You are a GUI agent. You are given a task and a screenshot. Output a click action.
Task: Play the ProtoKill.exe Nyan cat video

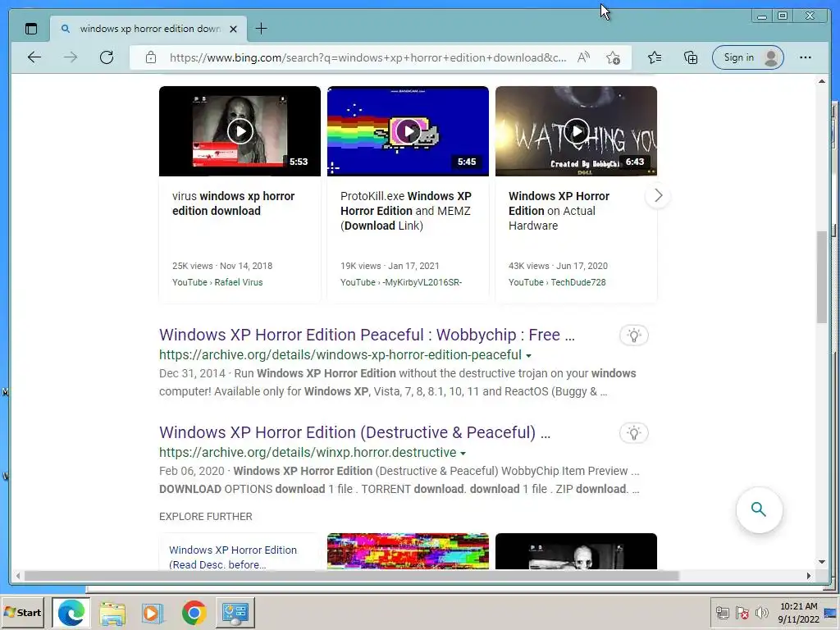pyautogui.click(x=409, y=131)
